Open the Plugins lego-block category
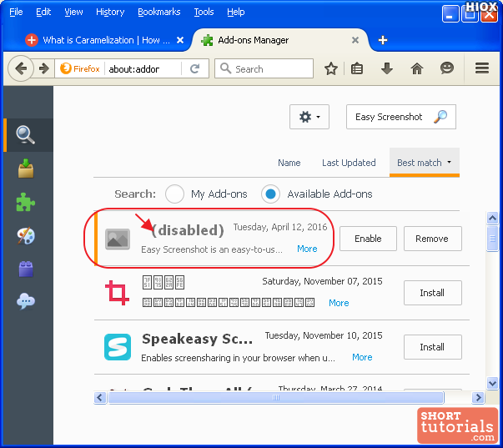The width and height of the screenshot is (503, 448). point(26,269)
